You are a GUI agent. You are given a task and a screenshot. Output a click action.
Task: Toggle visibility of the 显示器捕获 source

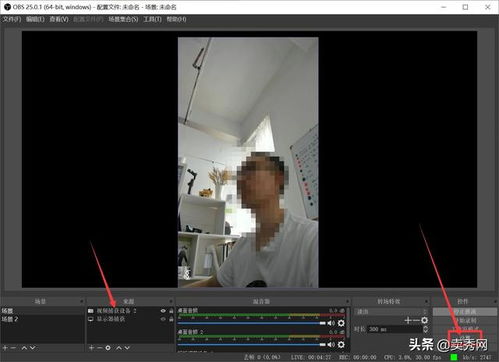163,319
